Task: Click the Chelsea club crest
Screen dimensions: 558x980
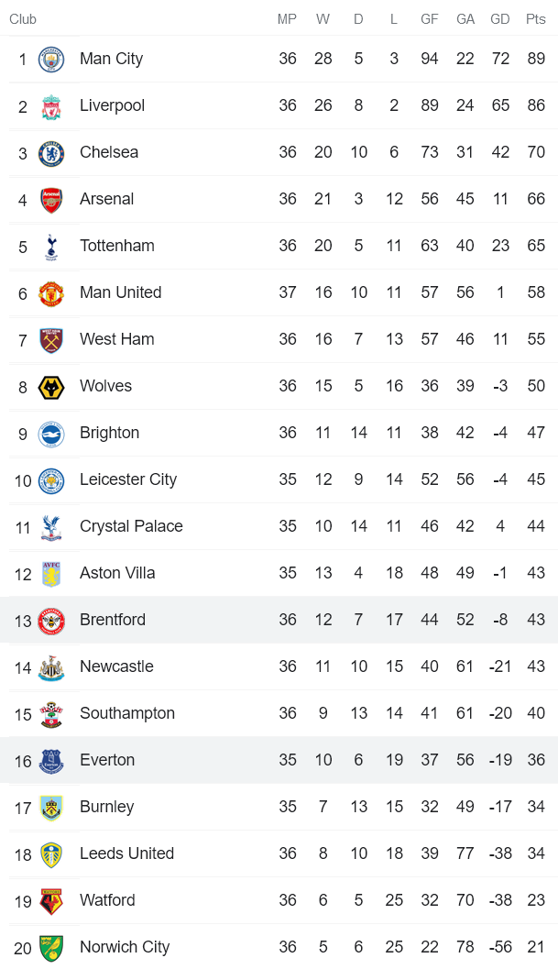Action: 51,153
